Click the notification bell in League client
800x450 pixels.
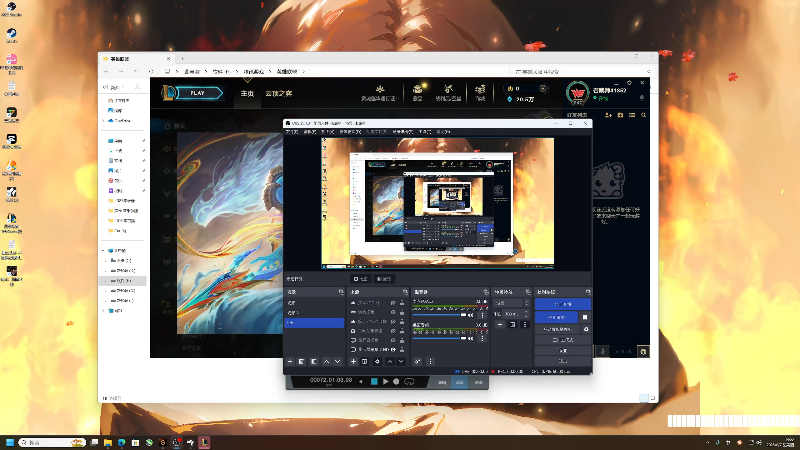(642, 97)
